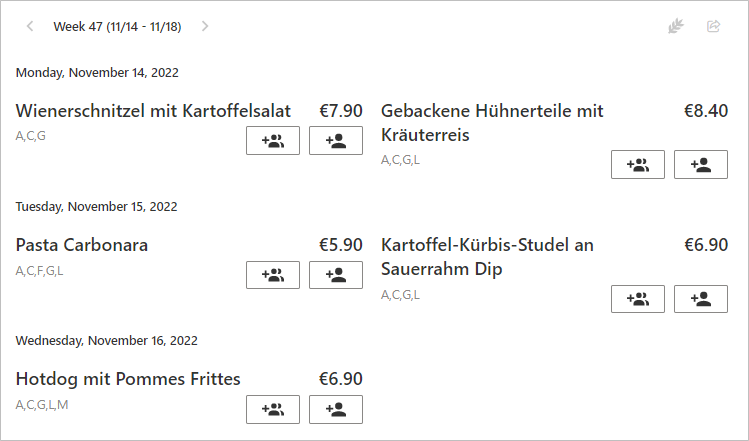Click the Week 47 date range label

(x=118, y=27)
